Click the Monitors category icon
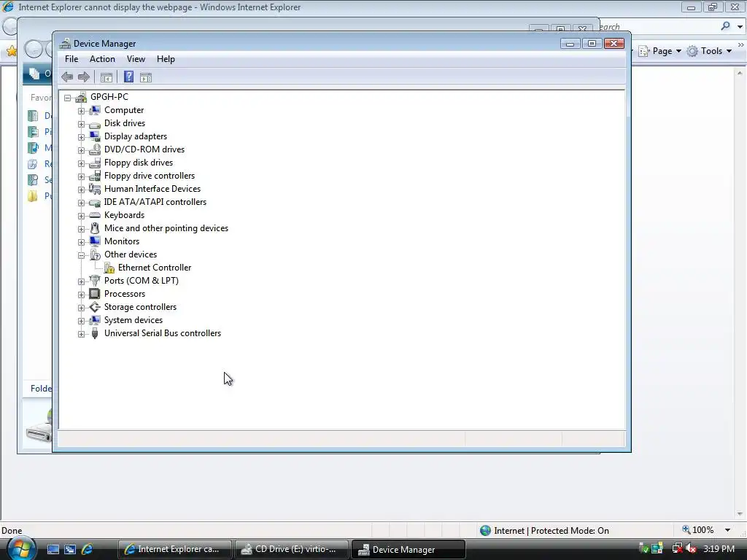 95,241
